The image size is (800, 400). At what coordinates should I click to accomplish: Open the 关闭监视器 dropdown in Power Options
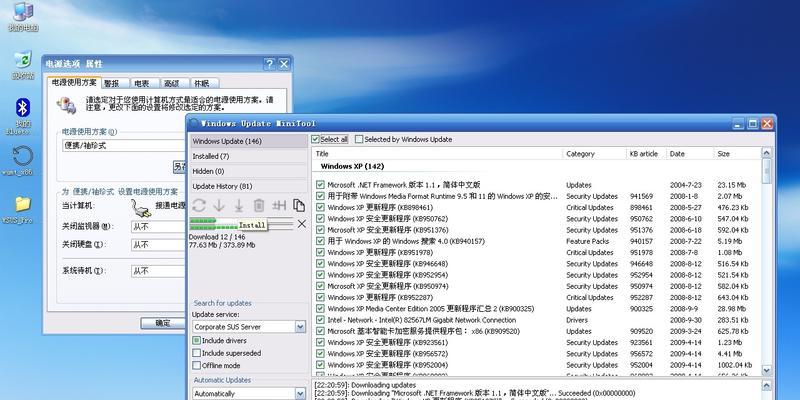[x=158, y=227]
